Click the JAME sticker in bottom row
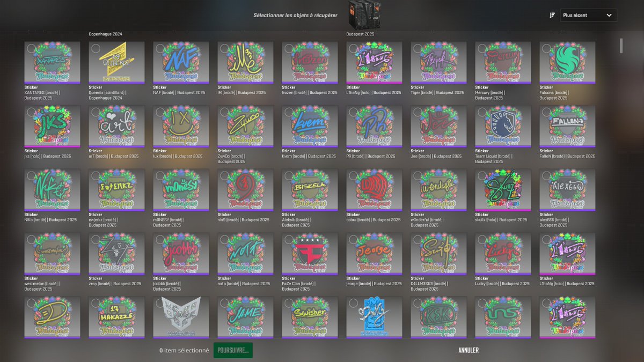Screen dimensions: 644x362 pos(245,317)
